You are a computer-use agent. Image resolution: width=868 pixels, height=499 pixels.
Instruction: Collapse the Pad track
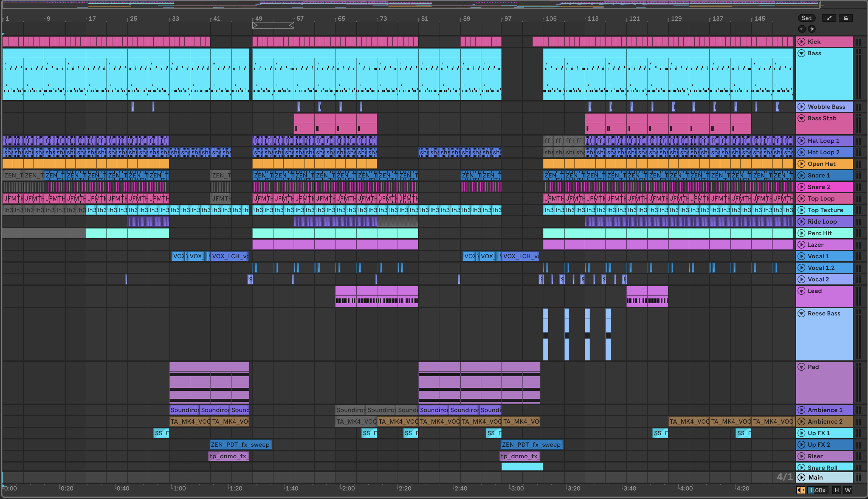coord(801,367)
